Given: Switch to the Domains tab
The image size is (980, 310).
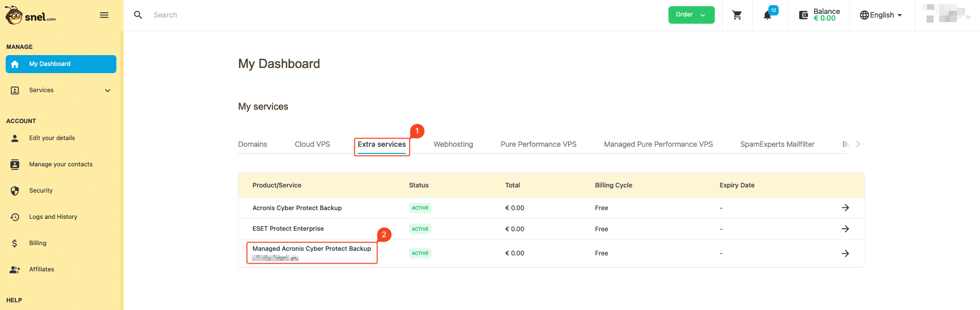Looking at the screenshot, I should pos(252,144).
